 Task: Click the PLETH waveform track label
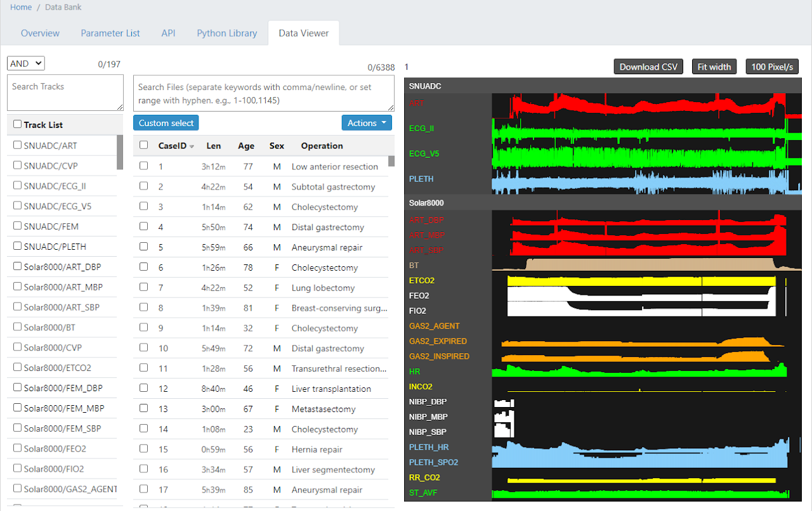[x=421, y=179]
